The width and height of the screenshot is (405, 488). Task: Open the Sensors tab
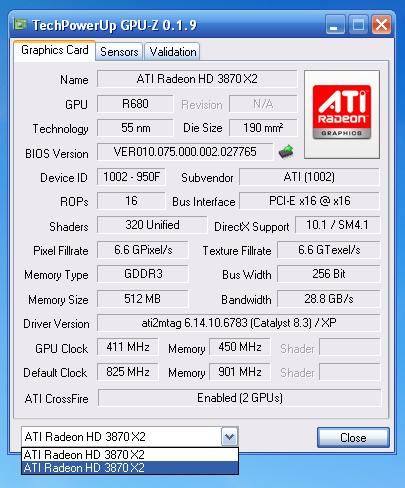click(x=119, y=52)
